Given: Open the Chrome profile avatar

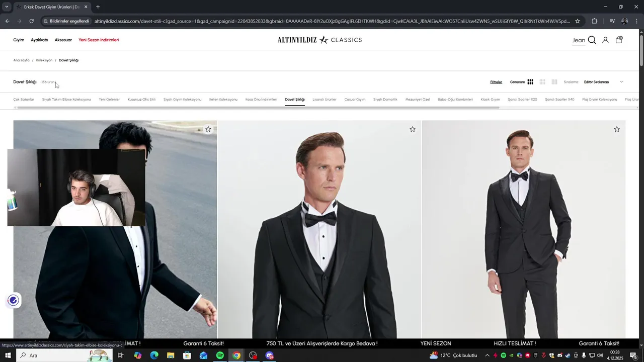Looking at the screenshot, I should pyautogui.click(x=624, y=21).
